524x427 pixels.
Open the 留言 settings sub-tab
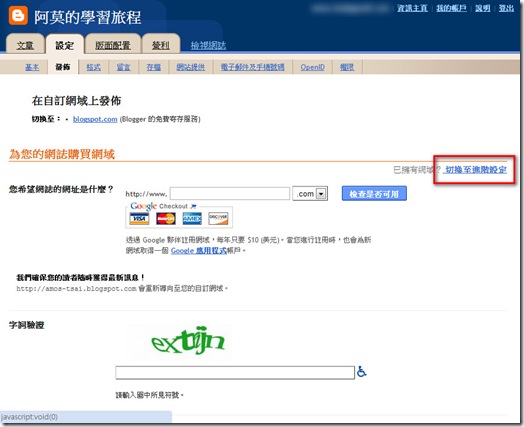(x=123, y=67)
